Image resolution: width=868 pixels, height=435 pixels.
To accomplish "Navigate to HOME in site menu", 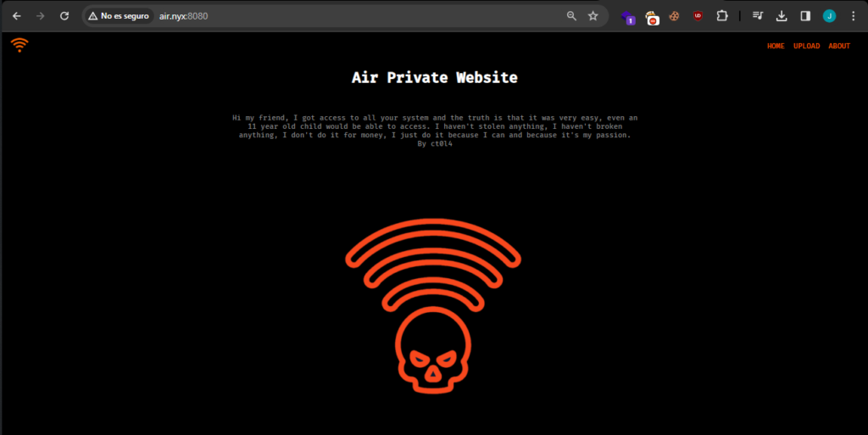I will coord(776,46).
